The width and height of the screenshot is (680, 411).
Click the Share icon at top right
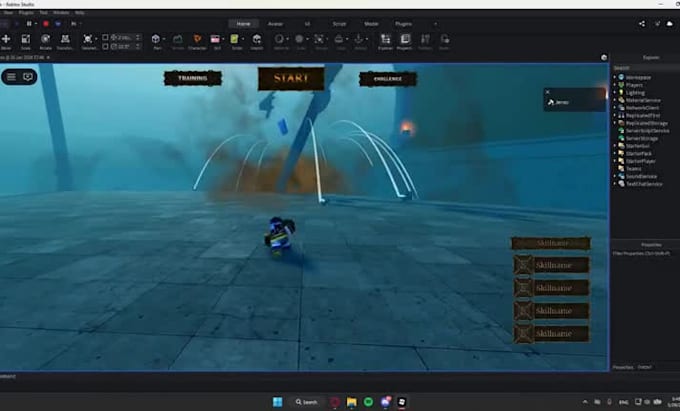642,24
